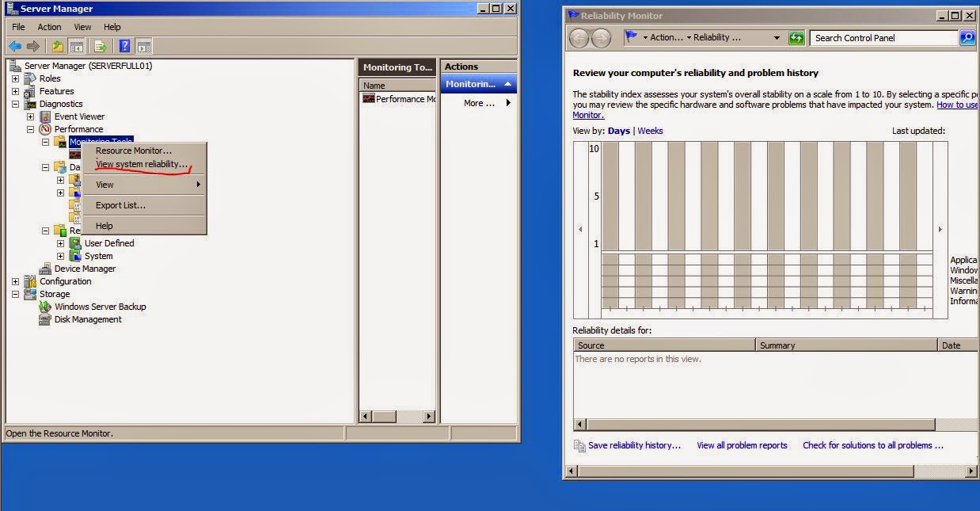This screenshot has width=980, height=511.
Task: Click the green refresh icon in Reliability Monitor
Action: point(797,37)
